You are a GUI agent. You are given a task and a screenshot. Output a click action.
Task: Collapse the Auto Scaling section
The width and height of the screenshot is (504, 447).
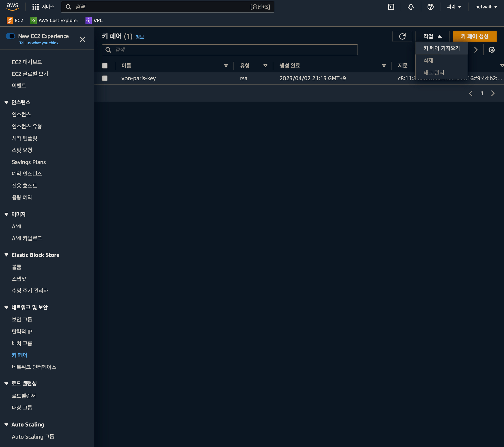pos(6,425)
